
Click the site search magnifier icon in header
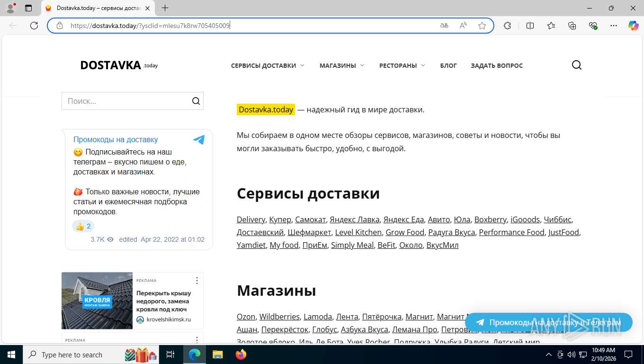[576, 65]
